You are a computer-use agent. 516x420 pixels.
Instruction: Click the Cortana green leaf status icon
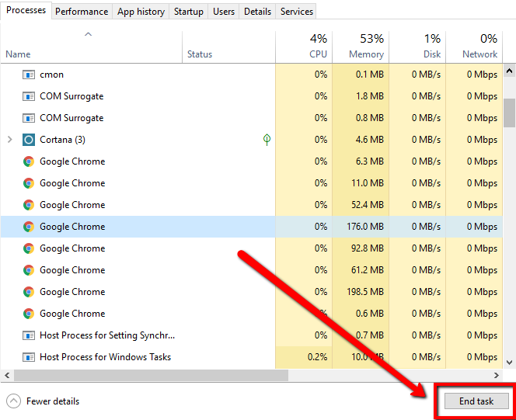(267, 140)
